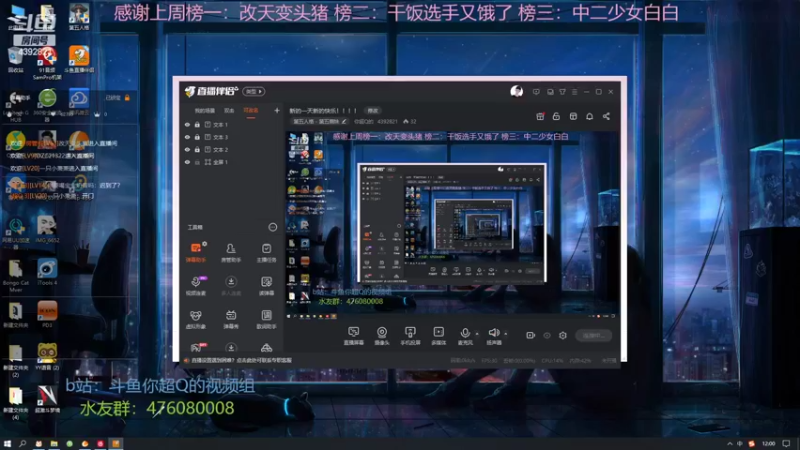The image size is (800, 450).
Task: Open the Bongo Cat Mver desktop icon
Action: pyautogui.click(x=15, y=276)
